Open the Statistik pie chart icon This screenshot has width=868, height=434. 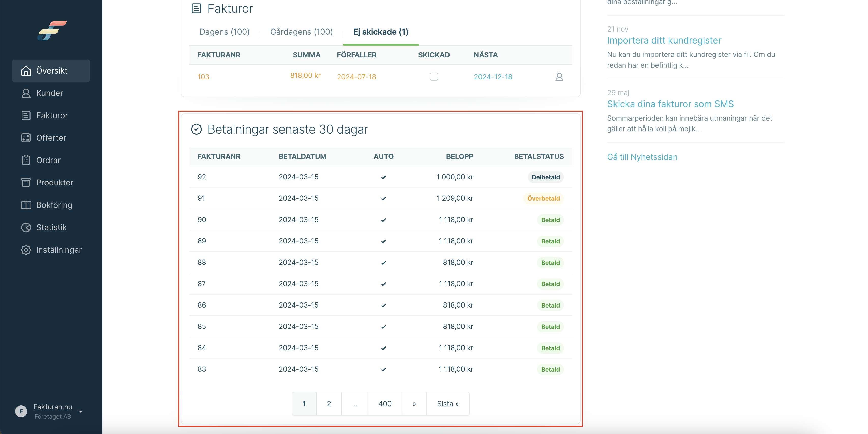(x=26, y=228)
